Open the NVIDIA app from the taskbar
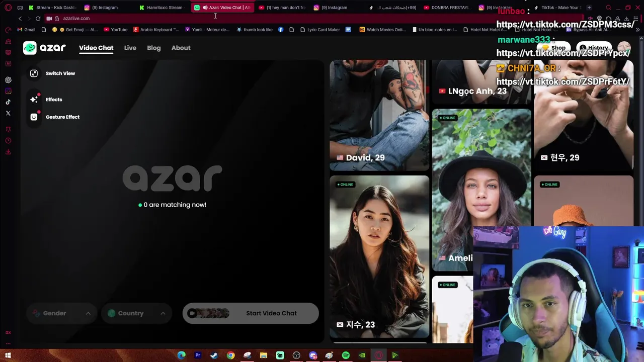The image size is (644, 362). pyautogui.click(x=362, y=355)
